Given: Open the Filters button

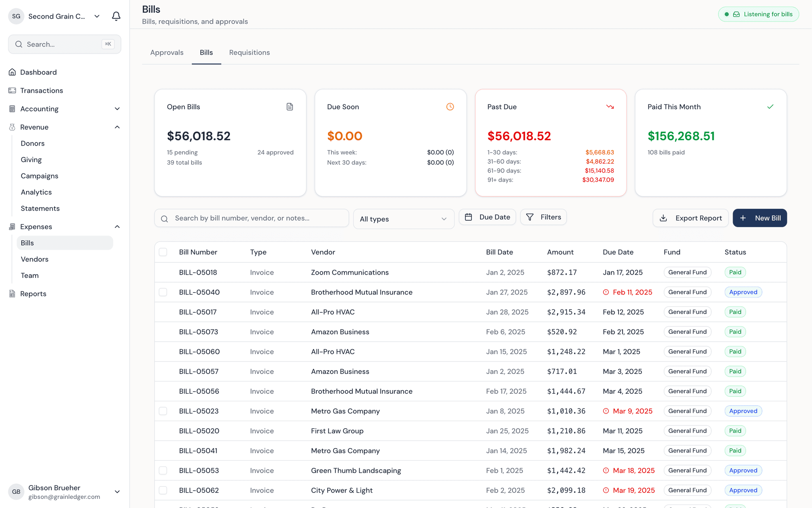Looking at the screenshot, I should pyautogui.click(x=543, y=217).
